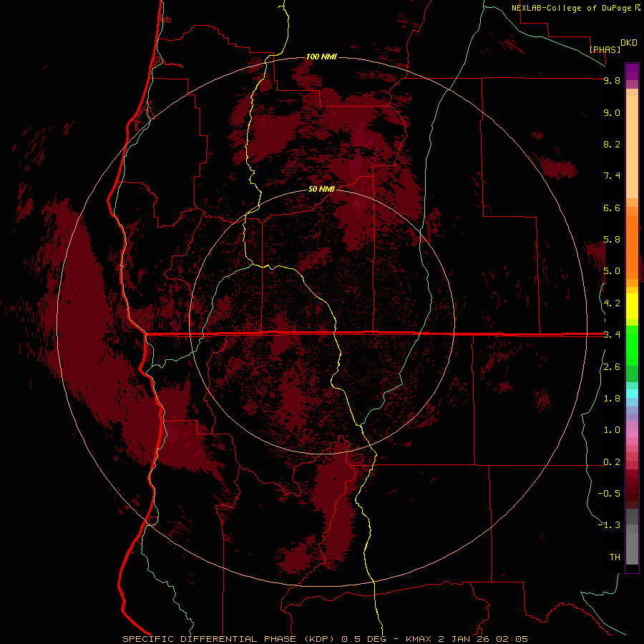Viewport: 644px width, 644px height.
Task: Click the 7.4 scale value
Action: [x=612, y=176]
